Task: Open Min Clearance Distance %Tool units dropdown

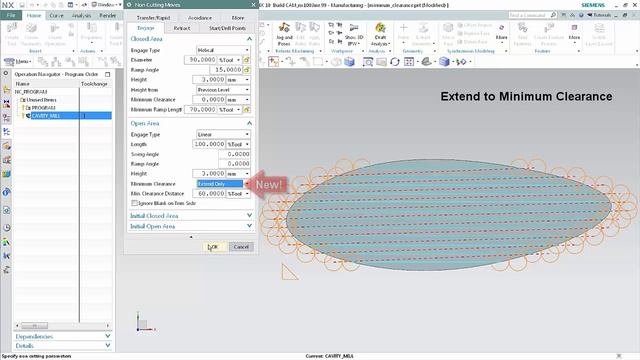Action: click(x=238, y=193)
